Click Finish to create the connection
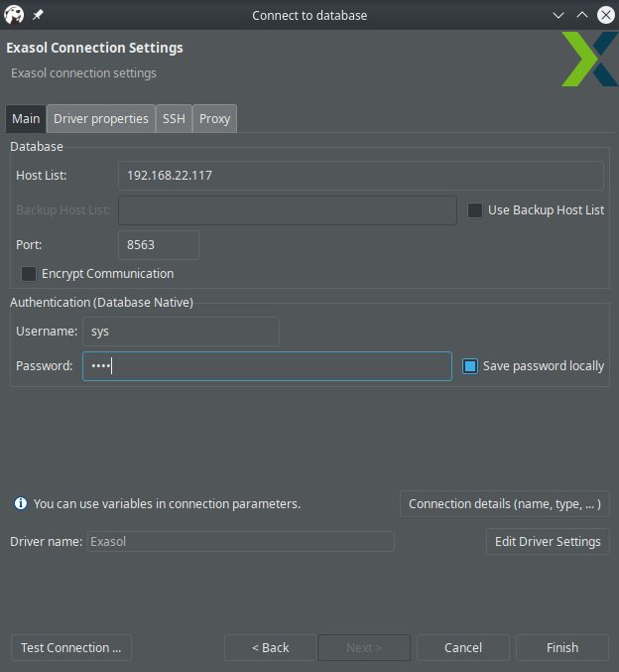Viewport: 619px width, 672px height. click(x=562, y=647)
